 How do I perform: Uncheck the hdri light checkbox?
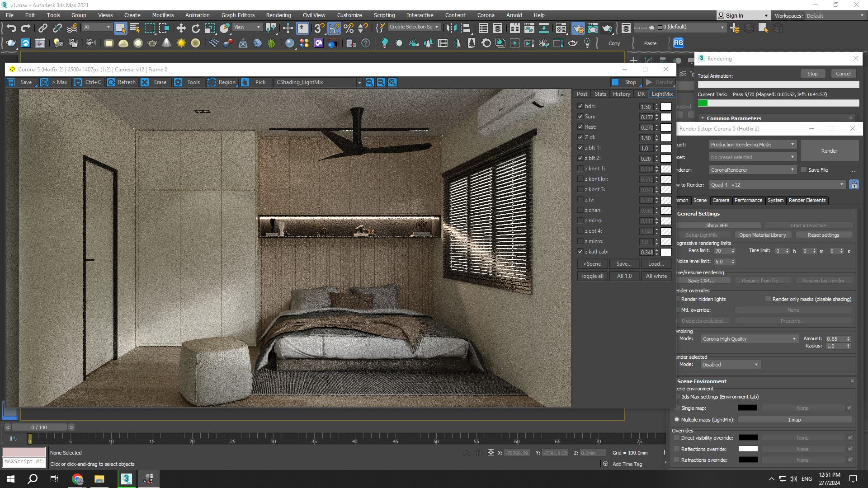[580, 106]
